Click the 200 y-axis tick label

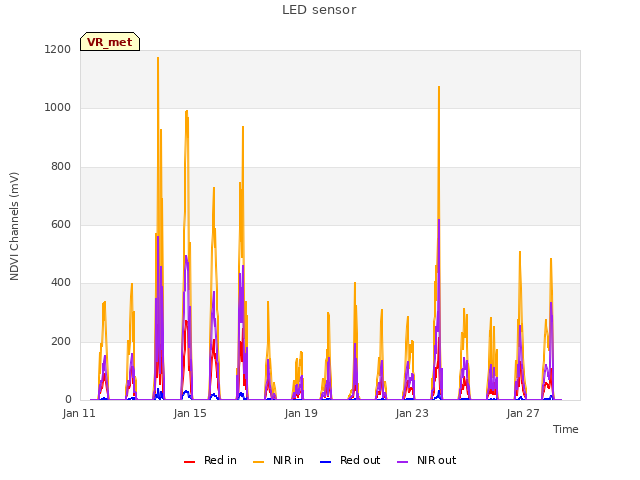61,341
